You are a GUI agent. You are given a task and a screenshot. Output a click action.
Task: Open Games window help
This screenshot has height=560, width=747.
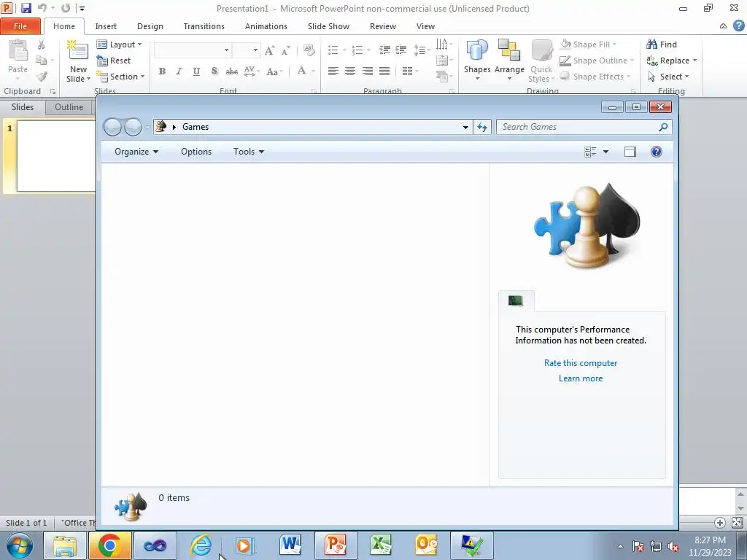[656, 152]
